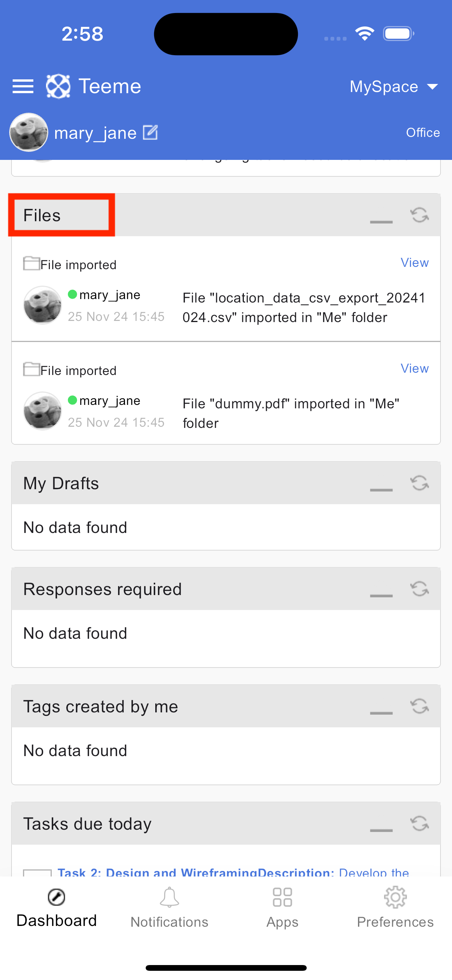
Task: Refresh the My Drafts panel
Action: coord(419,483)
